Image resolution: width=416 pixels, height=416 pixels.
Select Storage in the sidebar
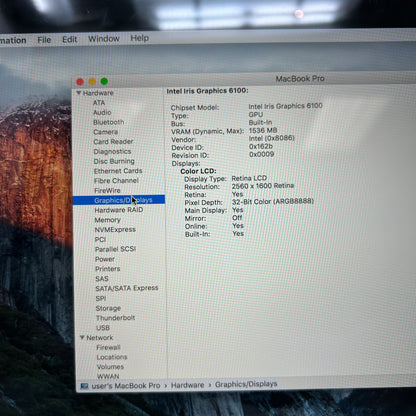click(x=108, y=308)
